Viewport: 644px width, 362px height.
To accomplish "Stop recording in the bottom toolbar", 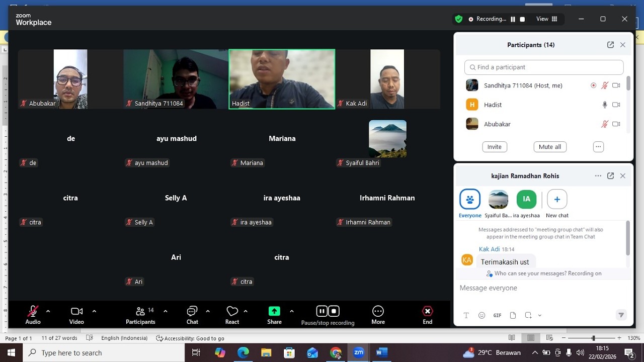I will point(334,311).
